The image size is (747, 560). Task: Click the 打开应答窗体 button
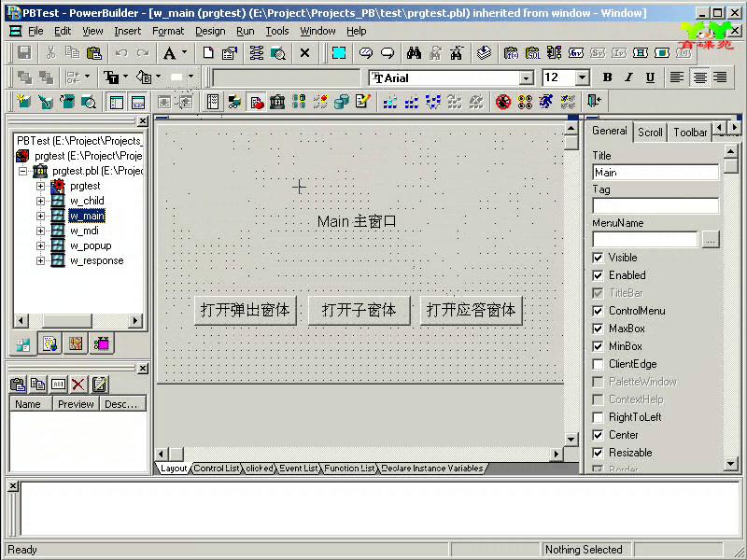pyautogui.click(x=472, y=311)
